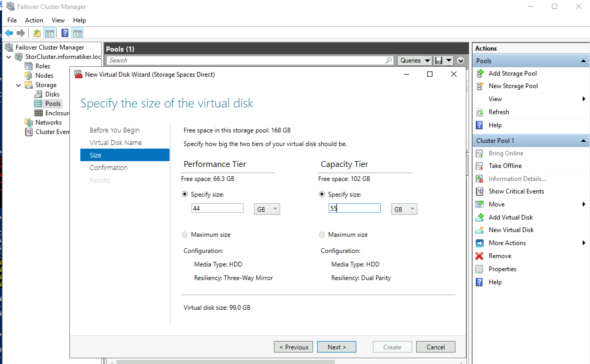The image size is (590, 364).
Task: Click Remove under Cluster Pool 1 actions
Action: click(x=500, y=256)
